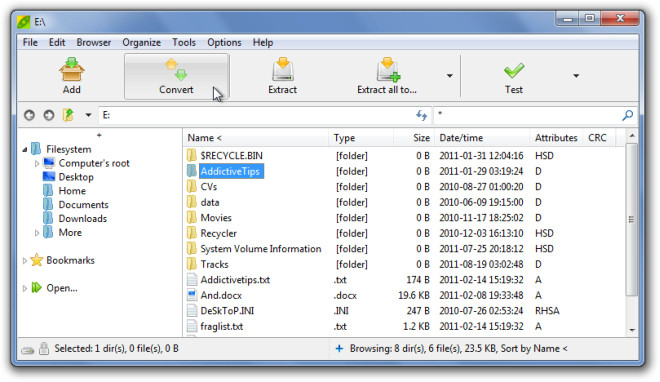Click the PeaZip app icon in title bar
This screenshot has width=660, height=382.
[x=24, y=21]
